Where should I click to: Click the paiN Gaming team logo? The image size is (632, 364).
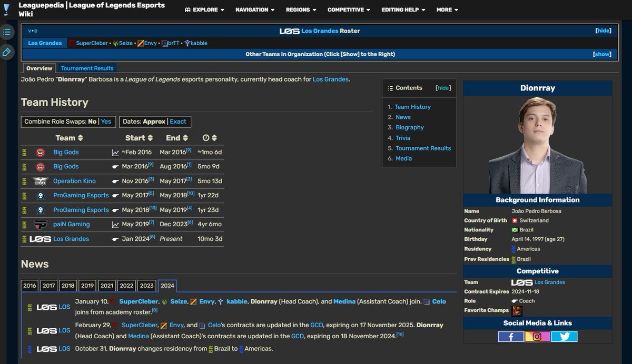(40, 224)
